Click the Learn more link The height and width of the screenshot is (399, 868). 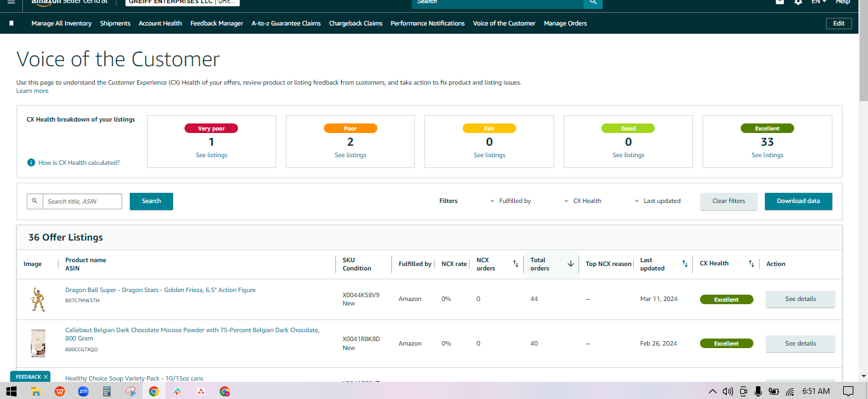[x=32, y=91]
